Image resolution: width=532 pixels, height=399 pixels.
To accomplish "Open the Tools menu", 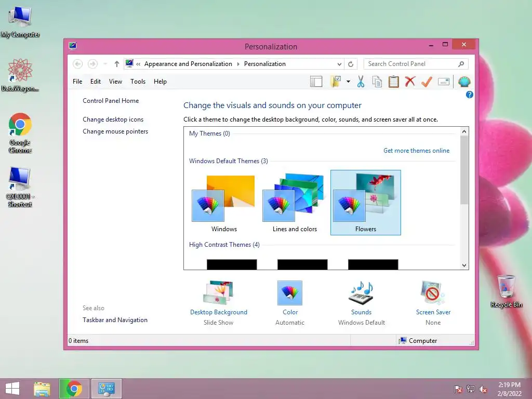I will [x=138, y=82].
